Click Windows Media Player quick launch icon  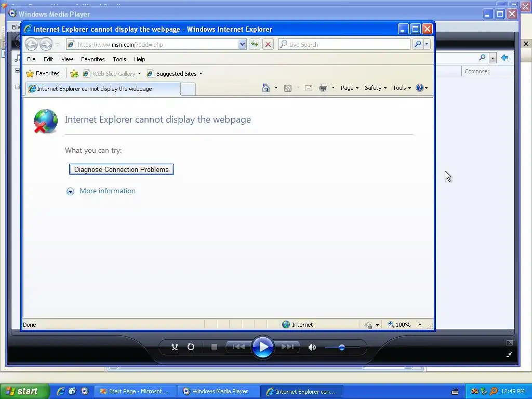point(85,391)
